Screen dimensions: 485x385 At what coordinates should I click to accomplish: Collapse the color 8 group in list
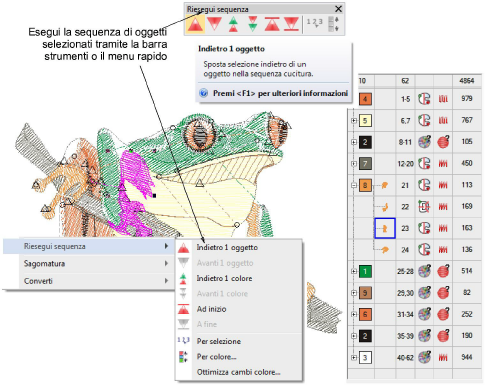click(x=354, y=185)
